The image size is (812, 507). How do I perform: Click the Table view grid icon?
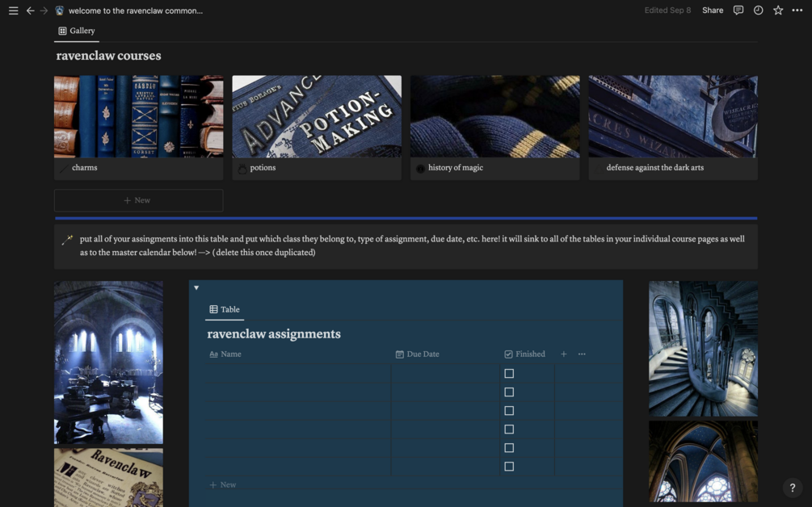tap(213, 309)
